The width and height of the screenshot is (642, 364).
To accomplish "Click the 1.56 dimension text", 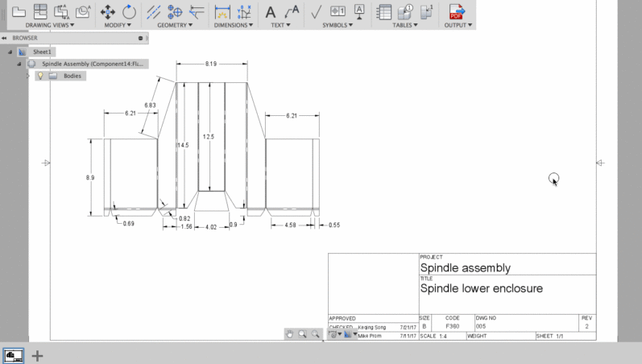I will 186,226.
